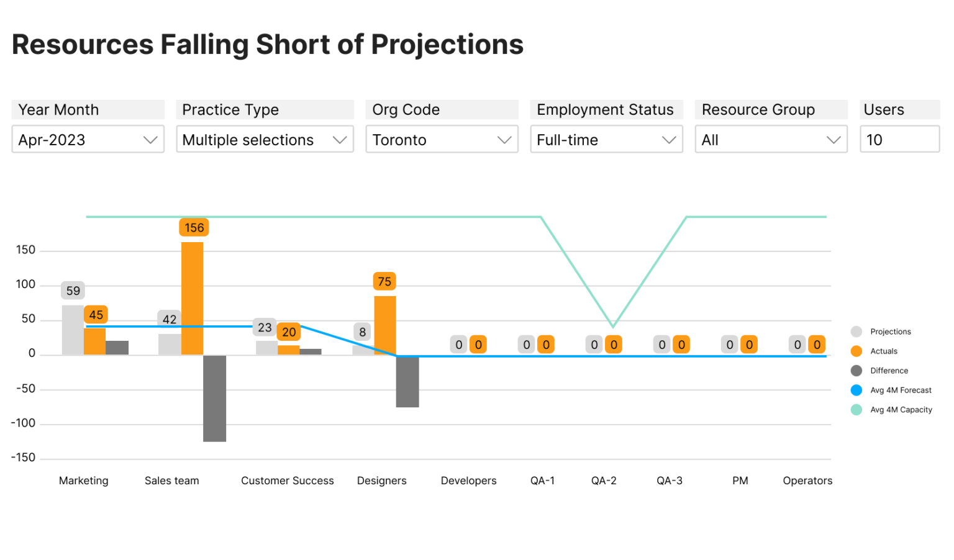954x560 pixels.
Task: Click the Avg 4M Capacity legend marker
Action: pyautogui.click(x=857, y=410)
